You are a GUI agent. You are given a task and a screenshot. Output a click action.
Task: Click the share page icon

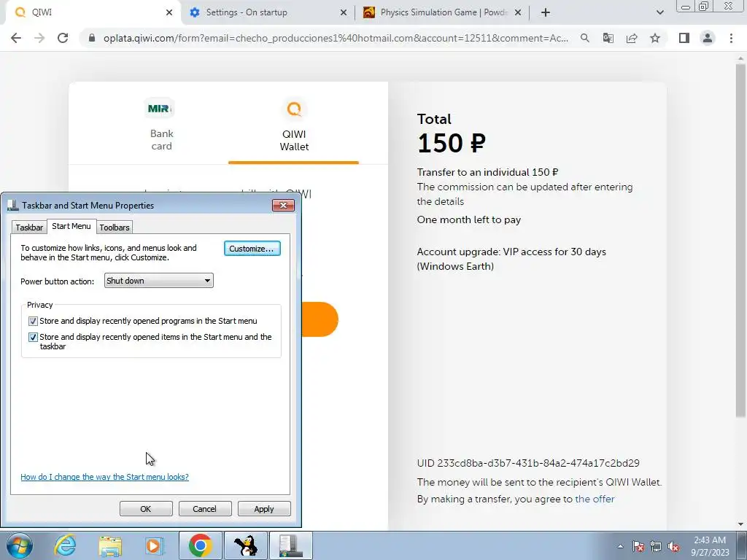pos(632,38)
